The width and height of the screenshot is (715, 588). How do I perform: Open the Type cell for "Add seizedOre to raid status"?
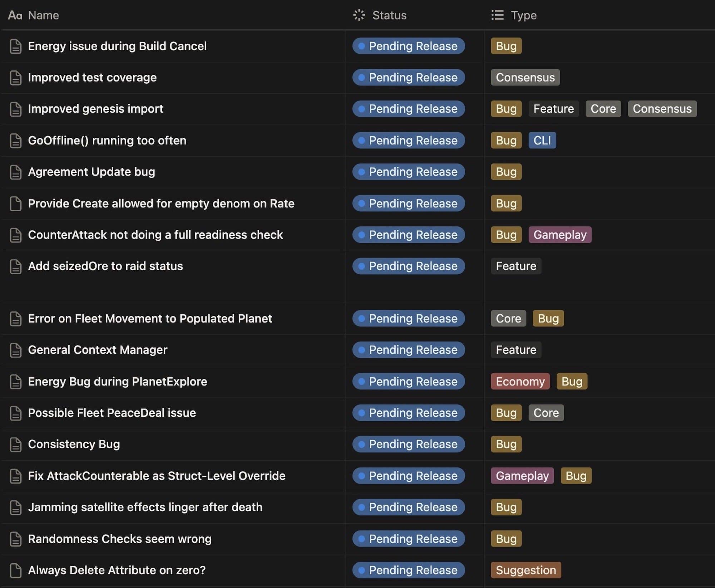point(516,266)
